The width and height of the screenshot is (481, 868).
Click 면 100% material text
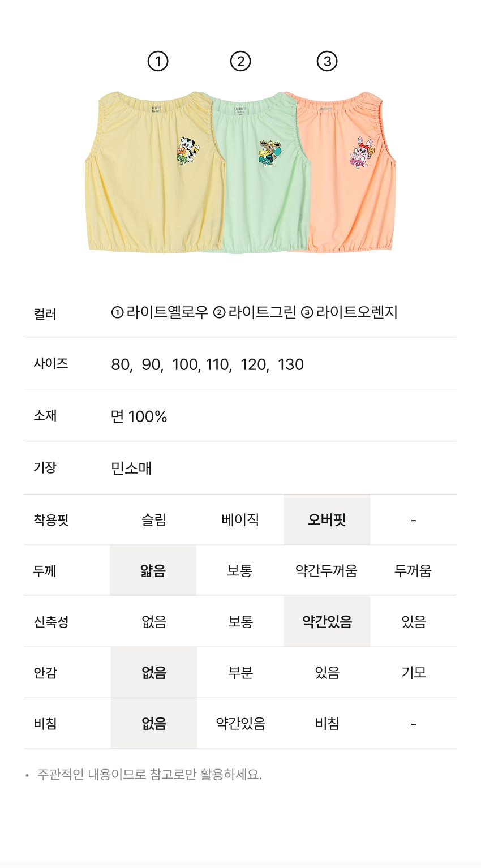(x=139, y=417)
